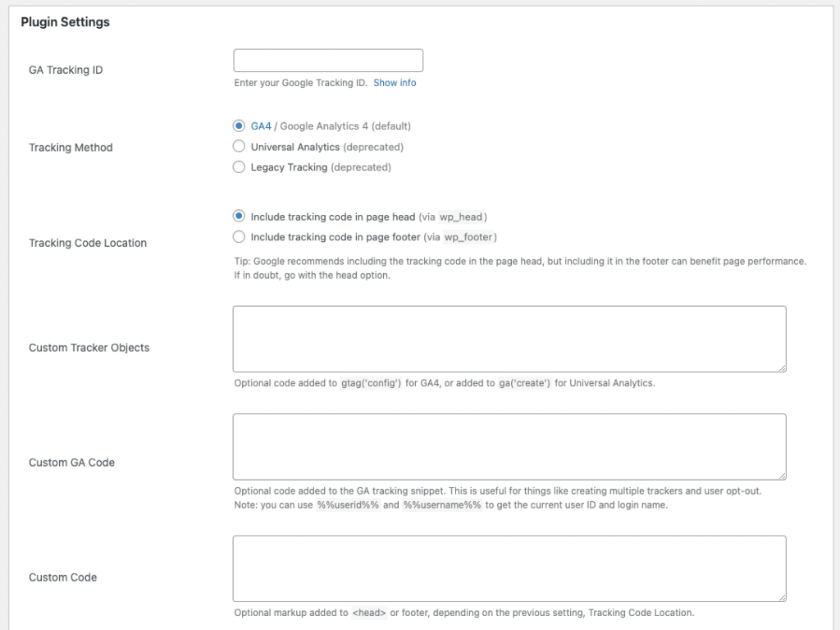This screenshot has height=630, width=840.
Task: Focus the Custom GA Code text area
Action: 509,446
